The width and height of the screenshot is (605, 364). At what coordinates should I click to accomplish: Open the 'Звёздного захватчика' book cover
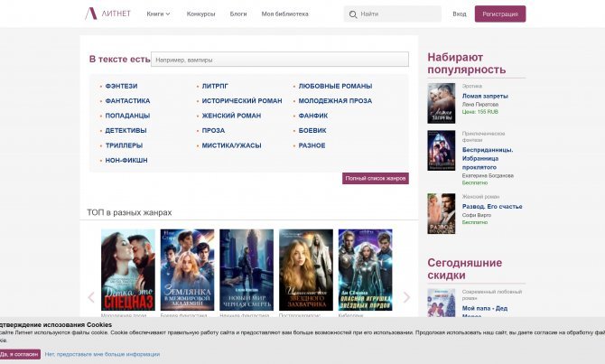coord(306,270)
